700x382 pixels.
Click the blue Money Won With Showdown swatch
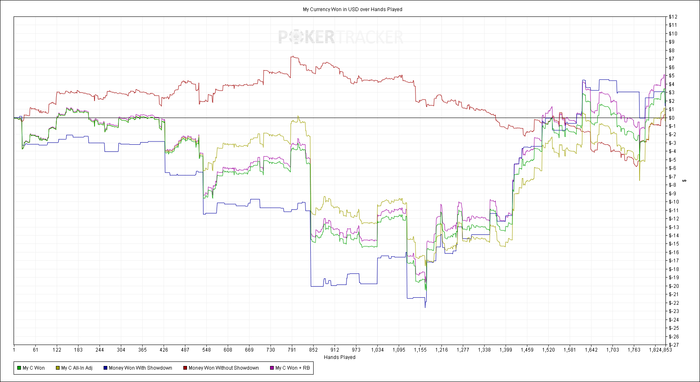[105, 368]
